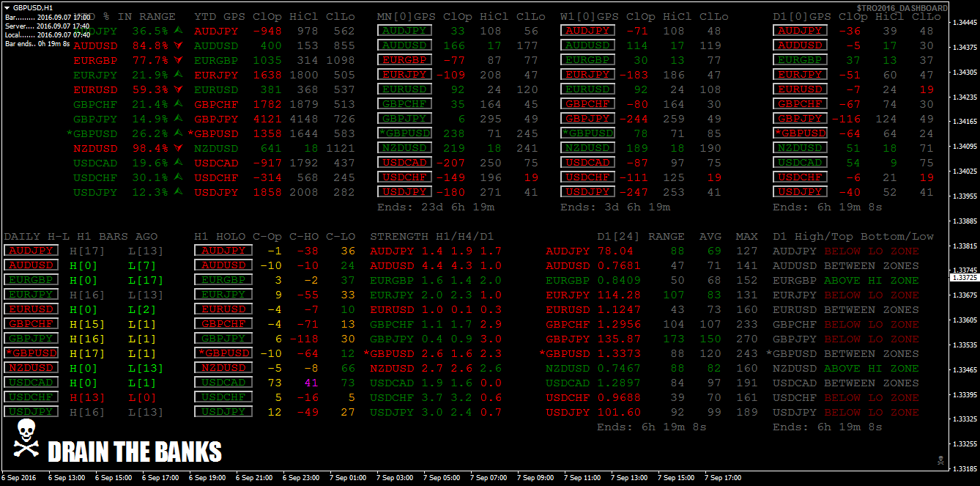The width and height of the screenshot is (980, 486).
Task: Click the red down arrow beside EURGBP 77.7%
Action: click(178, 60)
